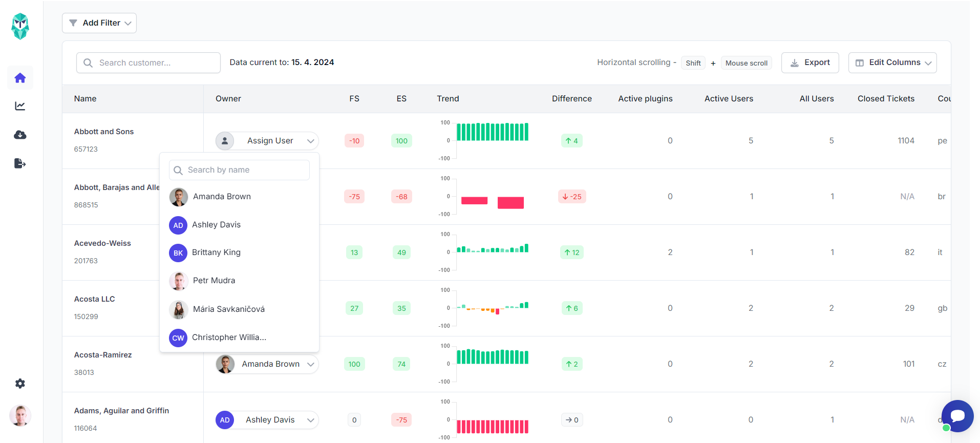Click the Acosta LLC customer name

[x=94, y=299]
